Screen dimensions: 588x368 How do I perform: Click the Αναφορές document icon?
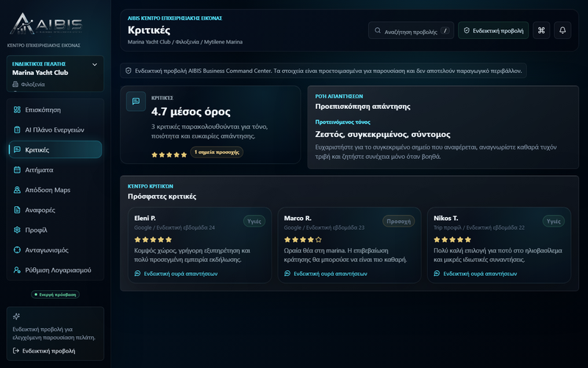(x=17, y=210)
